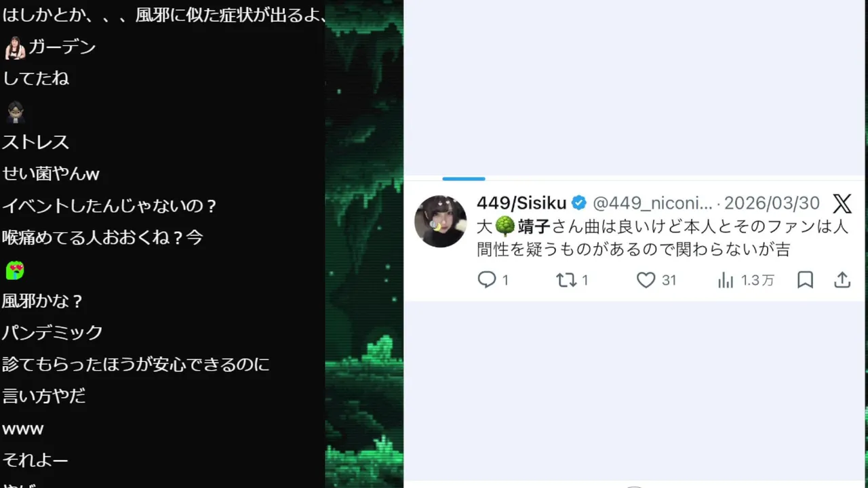Click the ガーデン commenter avatar in chat
Viewport: 868px width, 488px height.
pyautogui.click(x=15, y=47)
